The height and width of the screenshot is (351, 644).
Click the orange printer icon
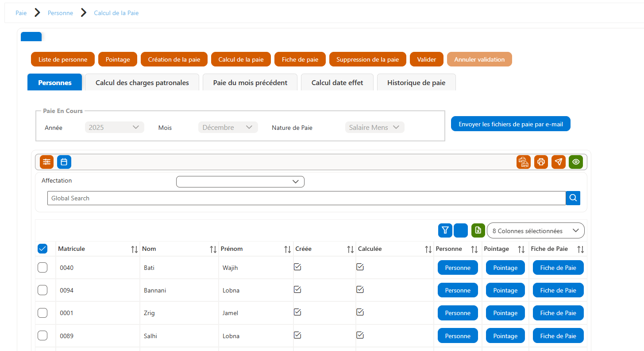tap(541, 162)
